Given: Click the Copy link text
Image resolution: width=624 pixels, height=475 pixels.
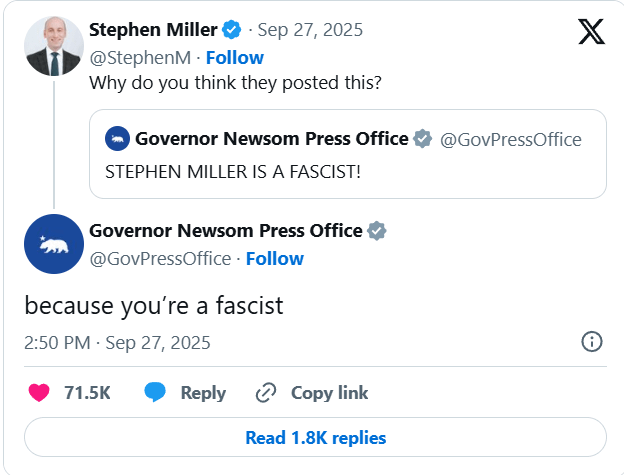Looking at the screenshot, I should (329, 393).
